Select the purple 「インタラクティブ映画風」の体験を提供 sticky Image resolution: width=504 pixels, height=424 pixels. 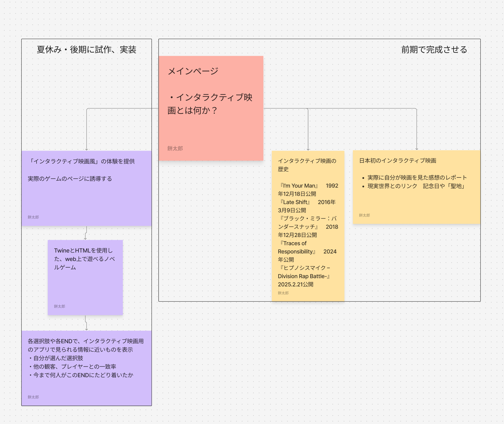tap(86, 198)
